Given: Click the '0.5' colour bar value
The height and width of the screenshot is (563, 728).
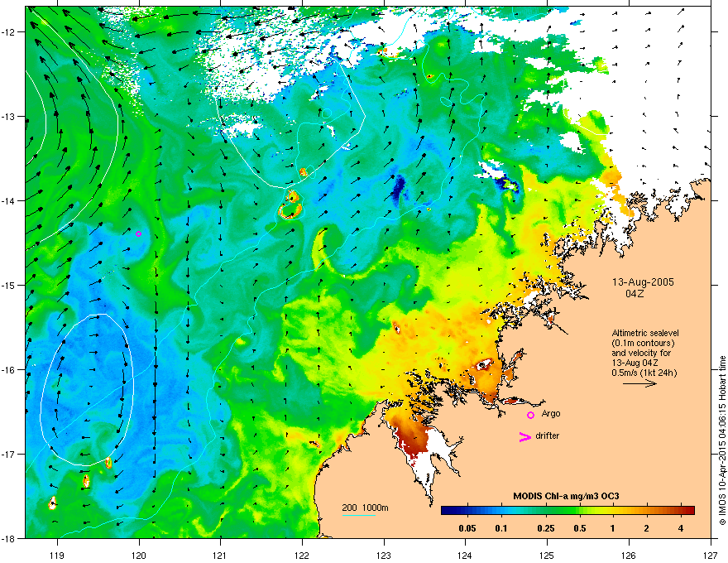Looking at the screenshot, I should pyautogui.click(x=579, y=528).
